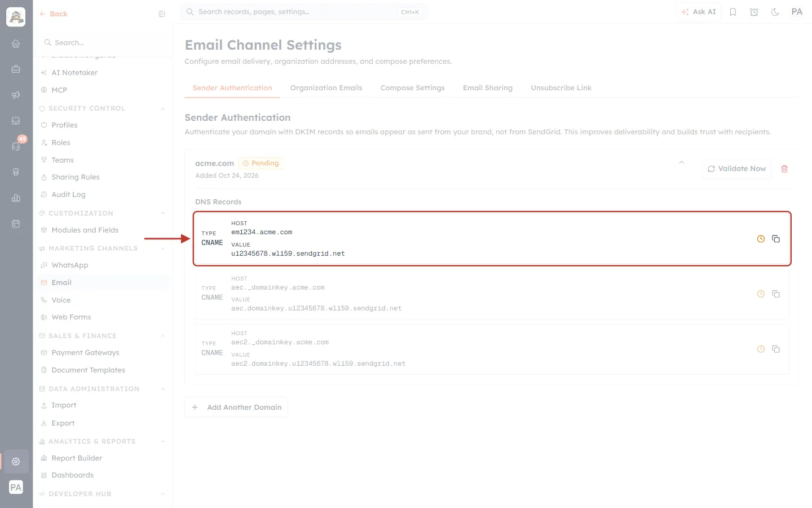Delete the acme.com domain with trash icon

pyautogui.click(x=784, y=169)
